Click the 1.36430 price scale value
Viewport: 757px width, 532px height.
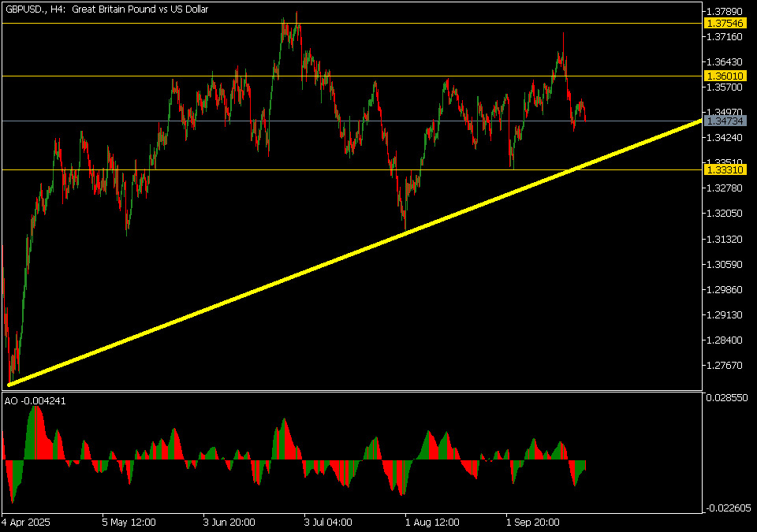click(x=724, y=61)
